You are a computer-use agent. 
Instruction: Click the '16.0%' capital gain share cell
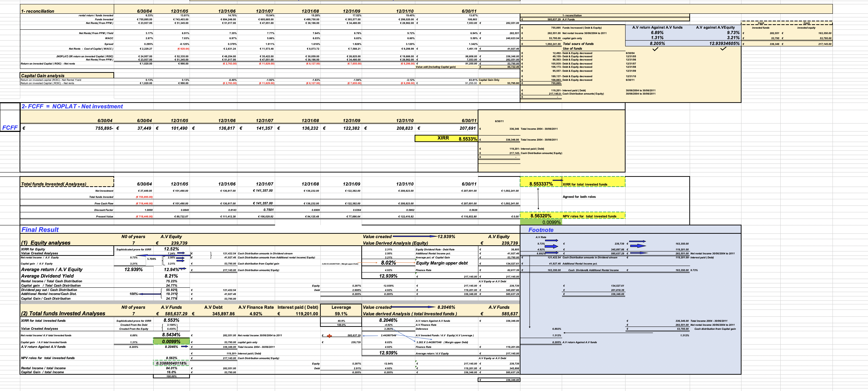tap(171, 372)
